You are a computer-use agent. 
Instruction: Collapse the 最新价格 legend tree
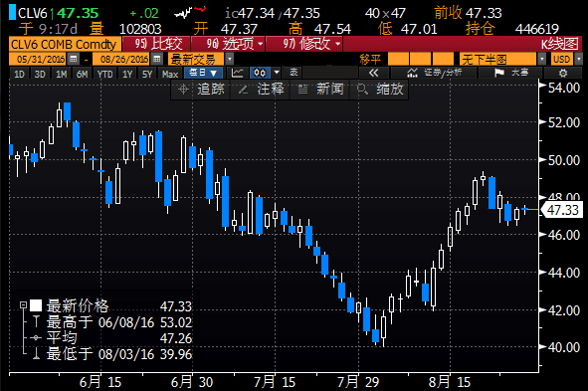pyautogui.click(x=23, y=305)
